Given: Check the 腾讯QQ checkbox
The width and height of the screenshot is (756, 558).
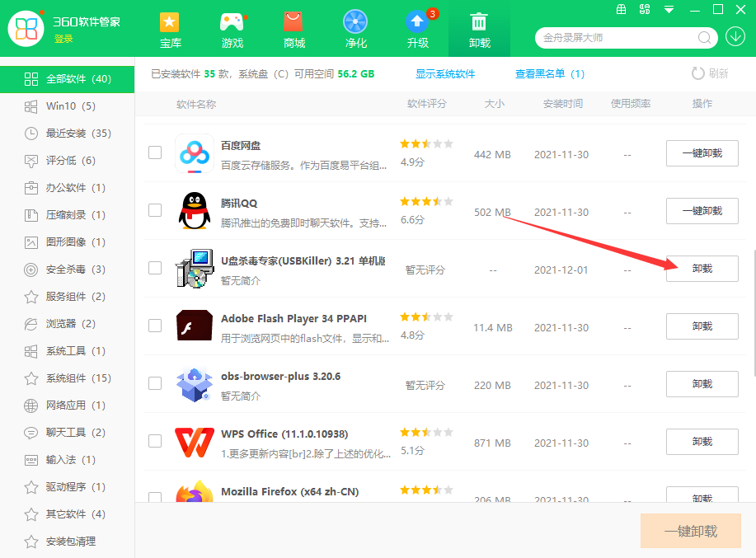Looking at the screenshot, I should 155,210.
